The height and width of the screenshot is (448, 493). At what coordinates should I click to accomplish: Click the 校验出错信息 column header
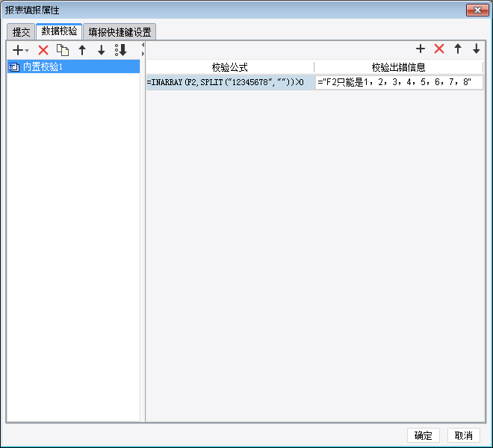coord(398,67)
